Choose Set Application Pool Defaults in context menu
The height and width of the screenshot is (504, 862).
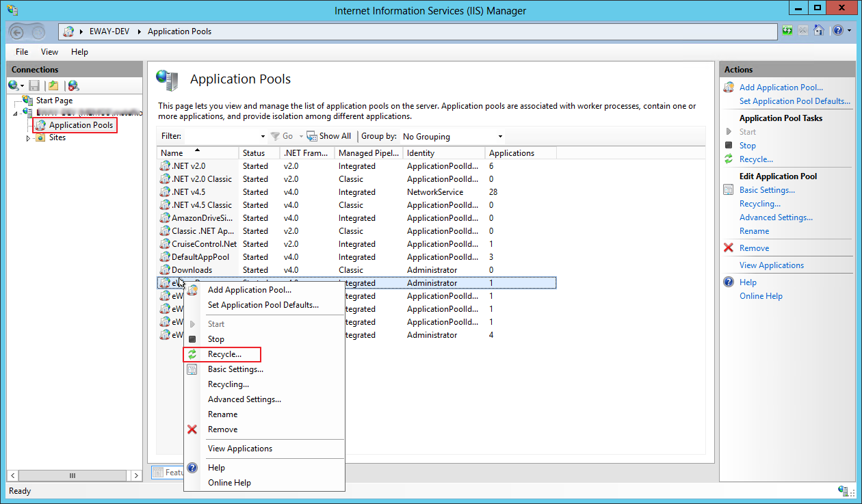[263, 305]
